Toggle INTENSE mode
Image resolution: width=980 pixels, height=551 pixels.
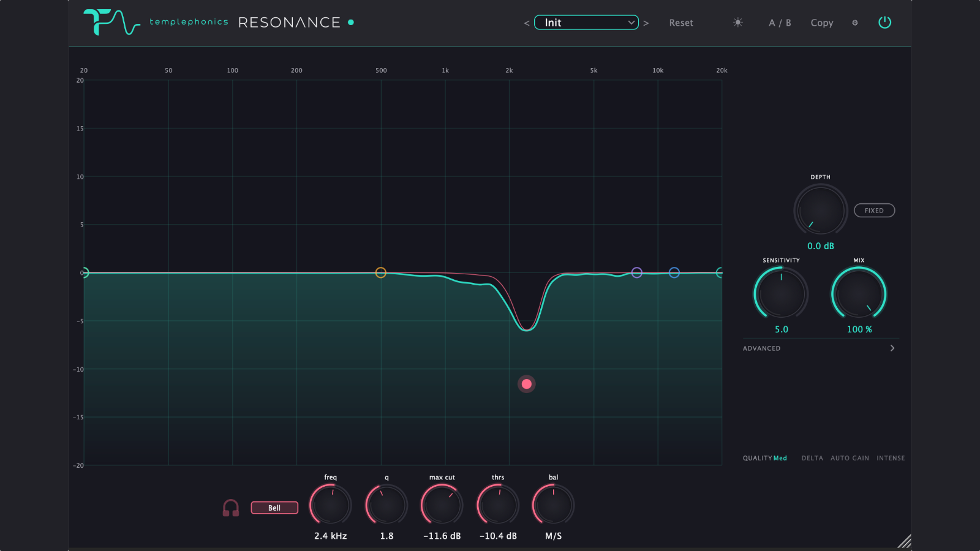[x=891, y=458]
